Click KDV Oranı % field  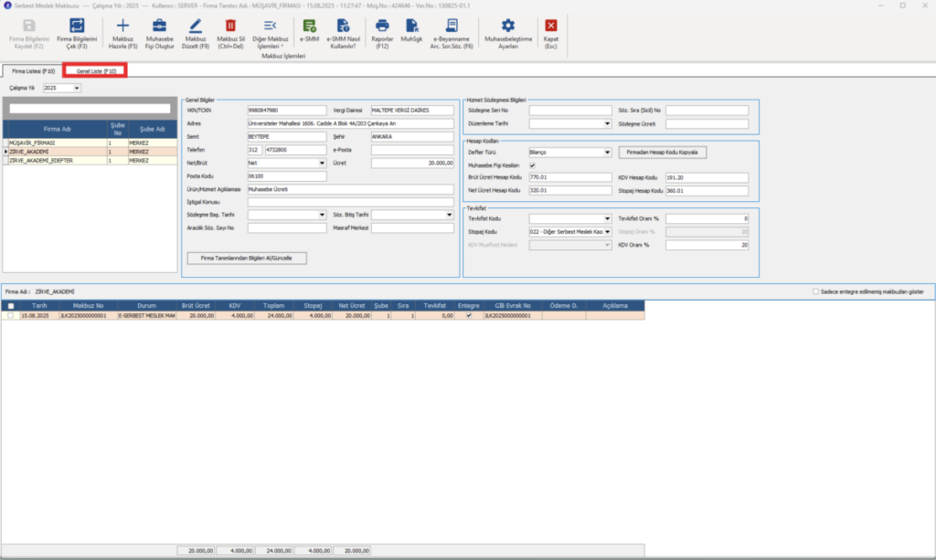coord(707,245)
